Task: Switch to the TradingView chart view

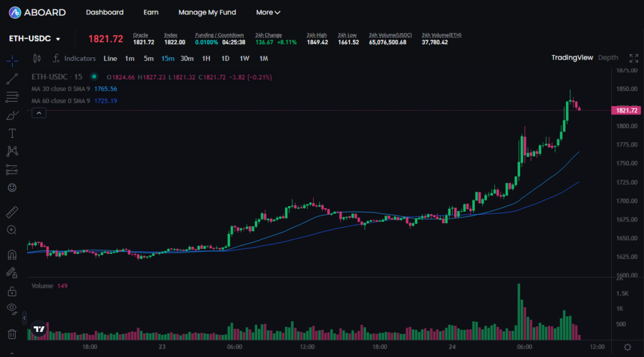Action: click(572, 57)
